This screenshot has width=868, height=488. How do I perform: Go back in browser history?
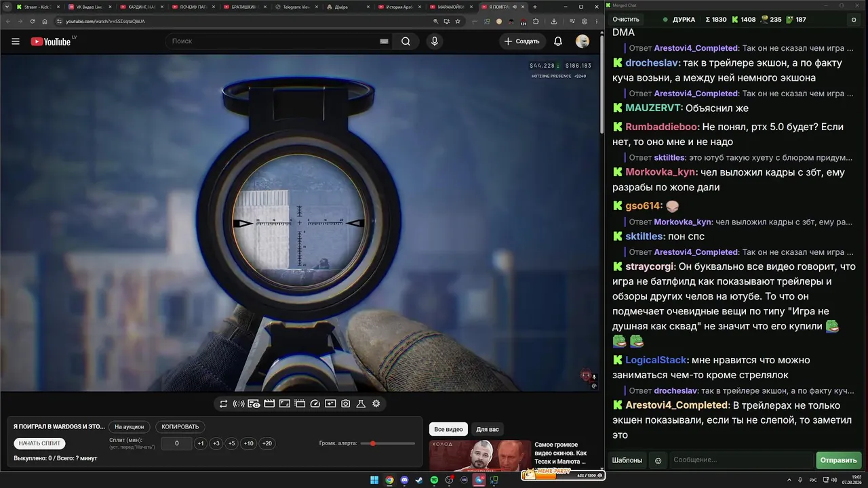(7, 21)
